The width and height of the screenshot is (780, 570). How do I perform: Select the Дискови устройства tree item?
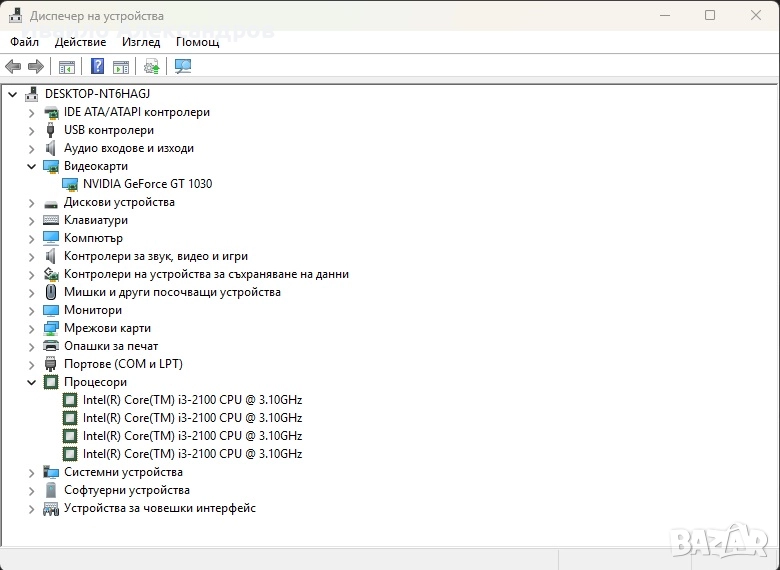click(x=119, y=202)
